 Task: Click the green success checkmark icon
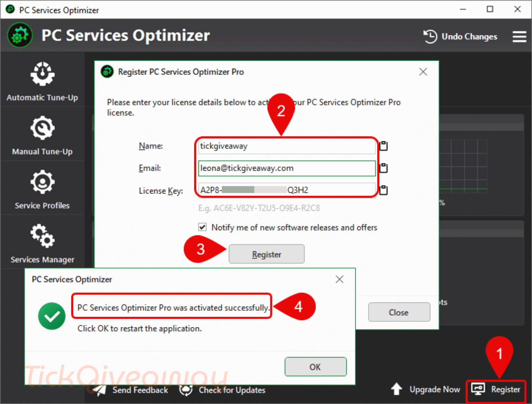52,316
